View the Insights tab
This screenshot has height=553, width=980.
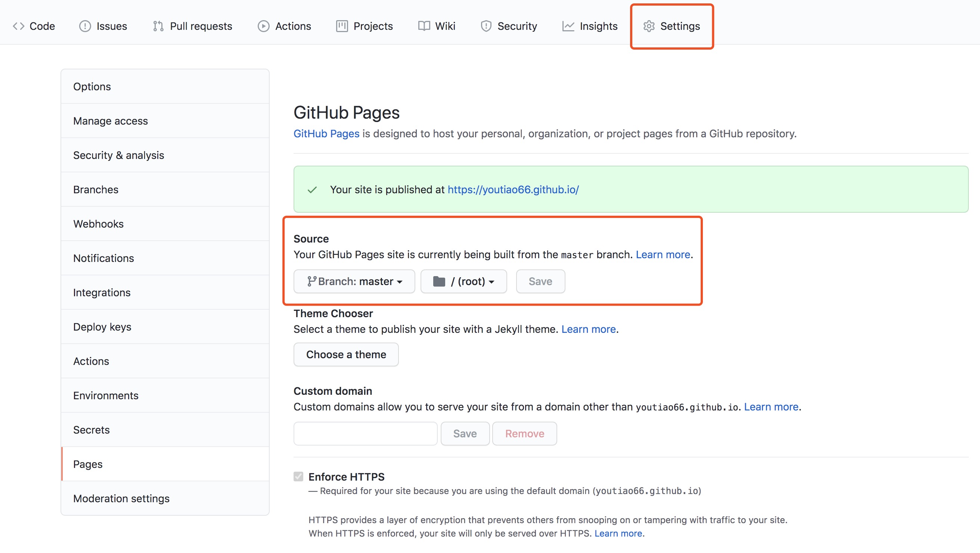coord(590,26)
